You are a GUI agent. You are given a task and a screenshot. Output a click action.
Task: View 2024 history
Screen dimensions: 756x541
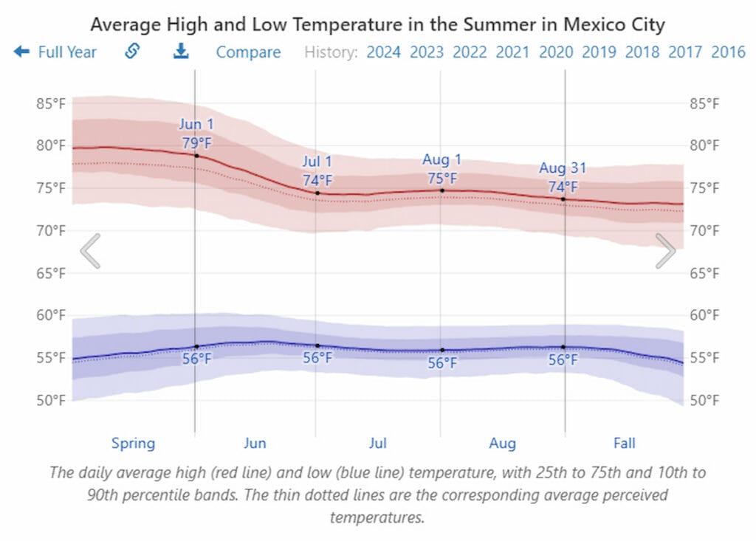click(x=384, y=52)
